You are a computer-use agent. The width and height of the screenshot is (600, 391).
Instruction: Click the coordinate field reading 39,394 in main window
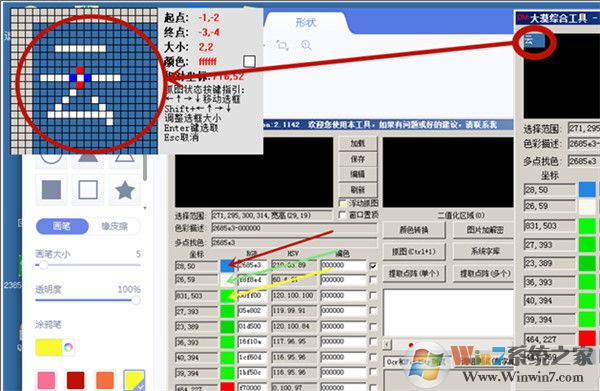point(196,373)
